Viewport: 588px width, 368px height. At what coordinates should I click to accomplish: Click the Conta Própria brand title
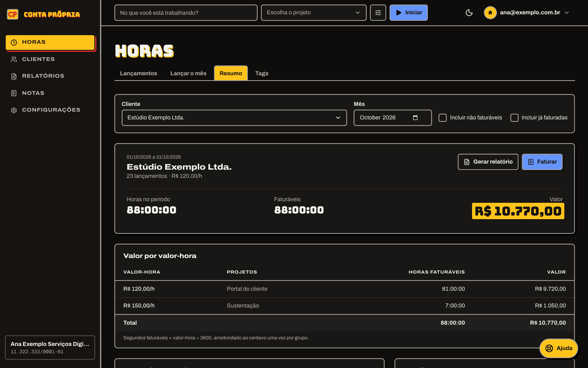(52, 15)
